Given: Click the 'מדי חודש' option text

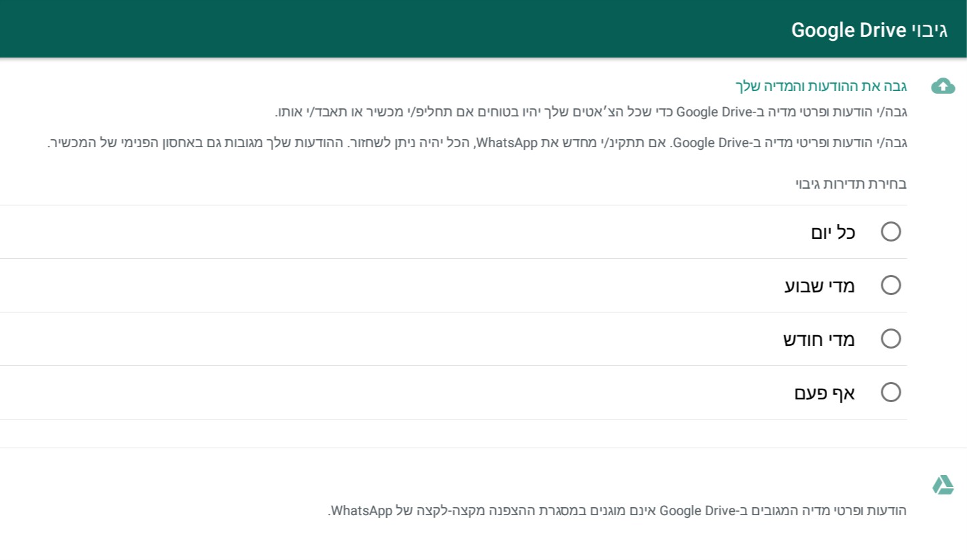Looking at the screenshot, I should click(x=819, y=339).
